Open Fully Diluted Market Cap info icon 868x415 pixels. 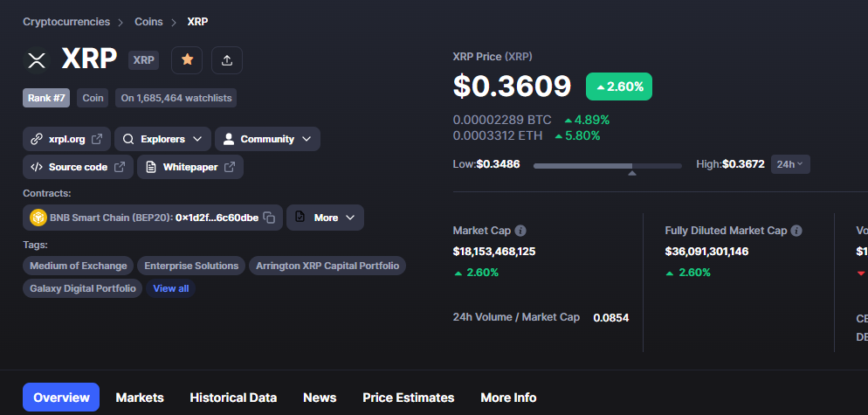click(796, 231)
